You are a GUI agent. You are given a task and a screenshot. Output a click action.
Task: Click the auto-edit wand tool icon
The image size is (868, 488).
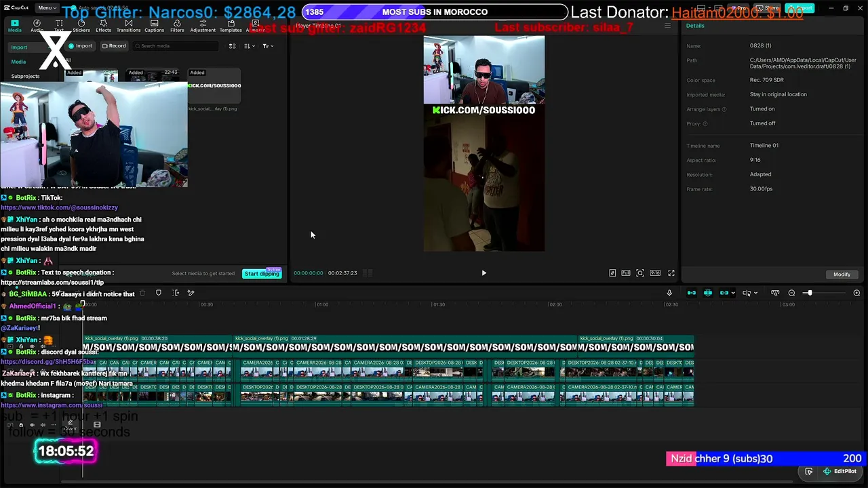coord(191,293)
